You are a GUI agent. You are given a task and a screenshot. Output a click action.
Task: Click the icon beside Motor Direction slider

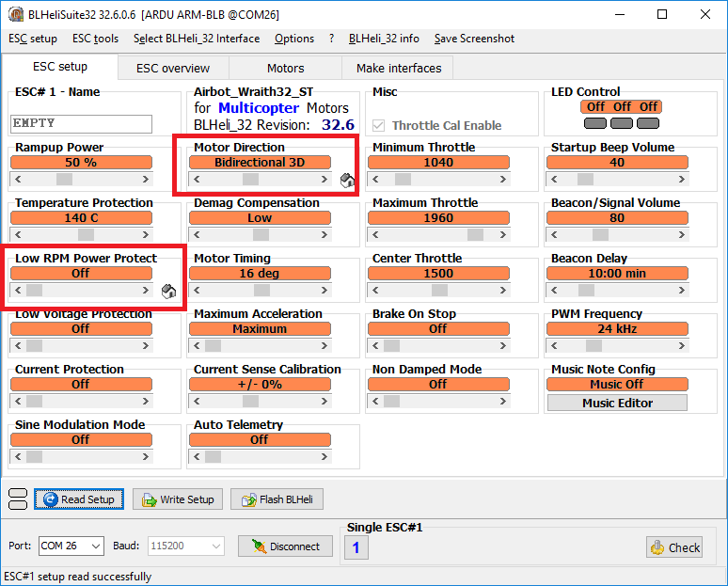point(347,180)
